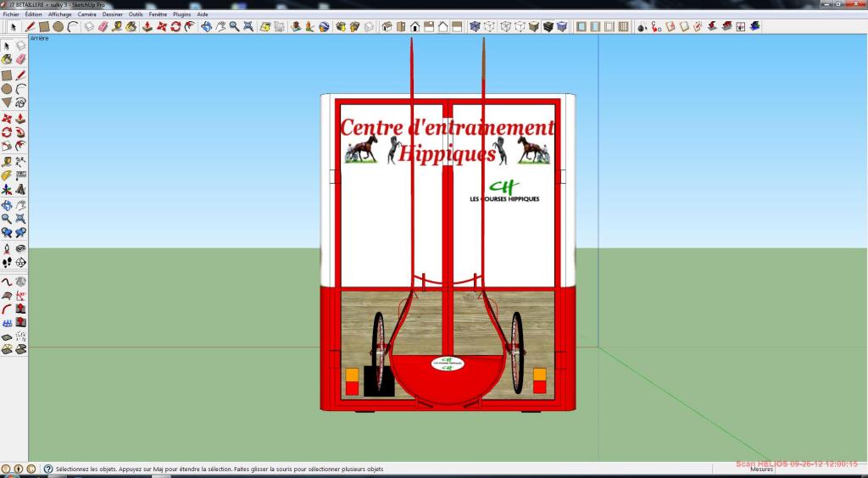Switch to the Iso view
The height and width of the screenshot is (478, 868).
[387, 26]
